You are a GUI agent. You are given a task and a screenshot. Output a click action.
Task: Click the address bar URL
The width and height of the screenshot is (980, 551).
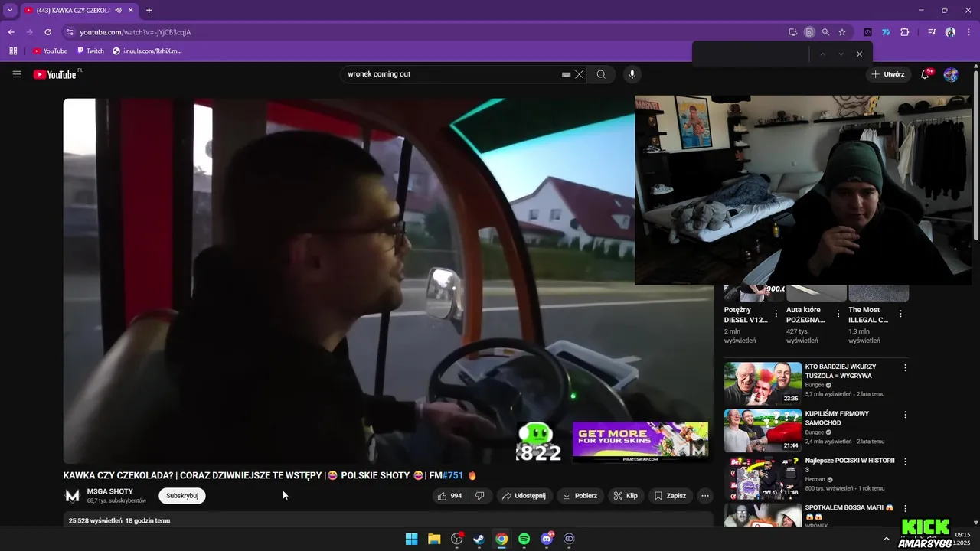tap(136, 32)
